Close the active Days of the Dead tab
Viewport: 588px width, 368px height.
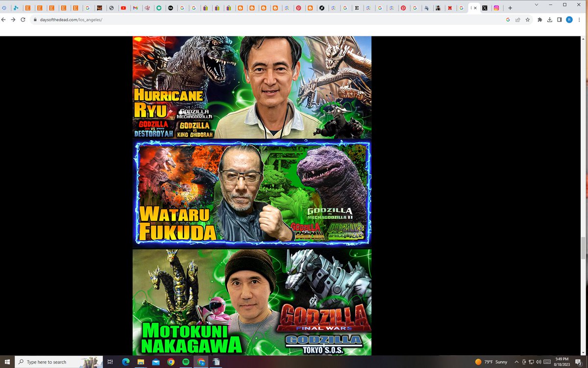pyautogui.click(x=475, y=8)
